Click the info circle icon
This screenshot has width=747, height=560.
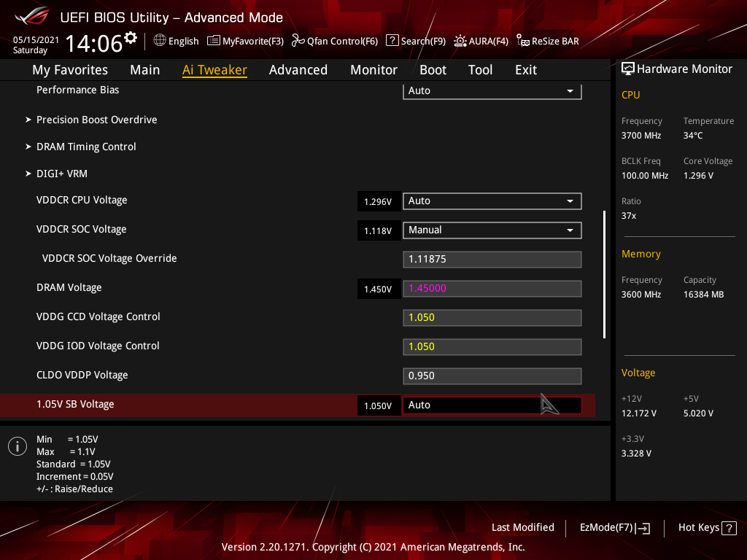(x=18, y=446)
